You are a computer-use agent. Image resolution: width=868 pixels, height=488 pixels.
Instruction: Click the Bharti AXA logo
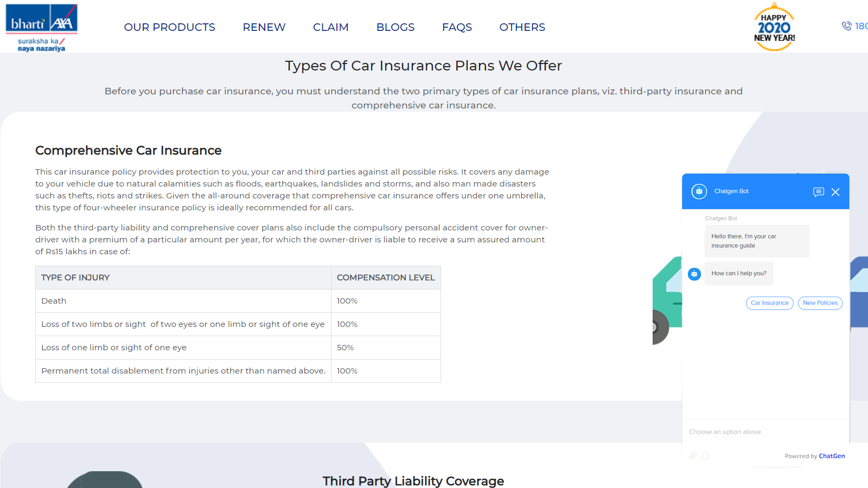[x=41, y=28]
